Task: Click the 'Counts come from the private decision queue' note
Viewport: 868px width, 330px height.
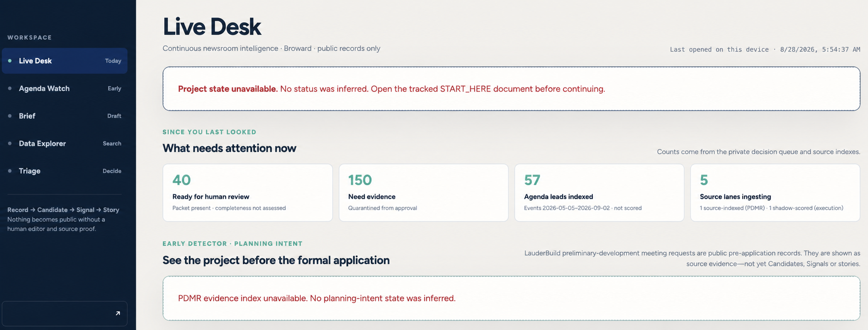Action: pyautogui.click(x=758, y=152)
